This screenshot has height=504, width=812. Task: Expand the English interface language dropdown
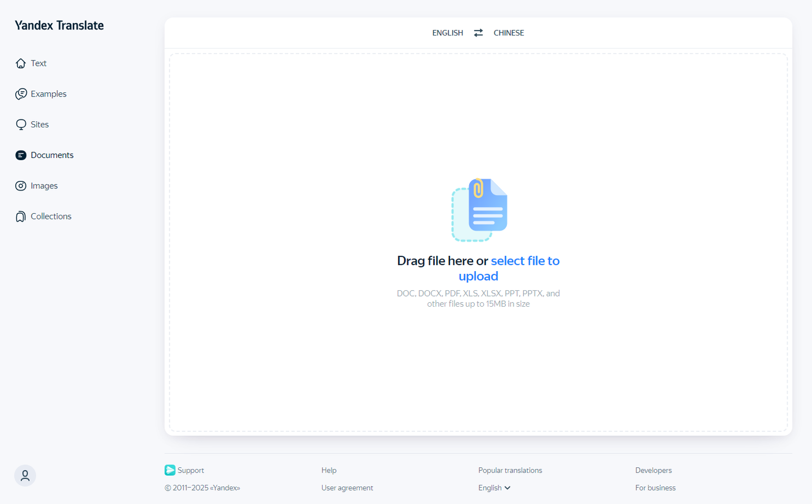[x=495, y=488]
